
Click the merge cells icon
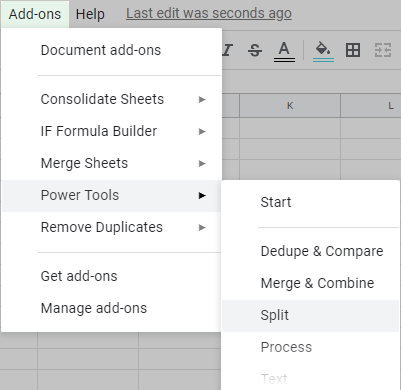click(x=383, y=50)
